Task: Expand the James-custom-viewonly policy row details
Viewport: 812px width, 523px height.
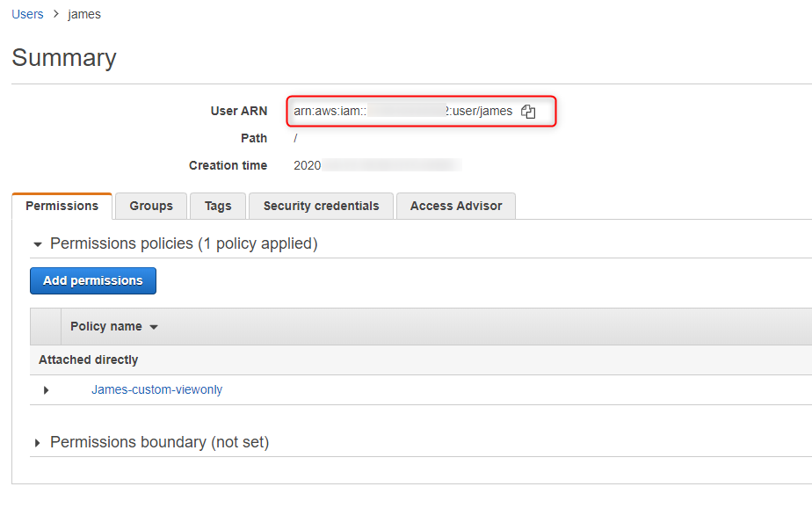Action: [46, 390]
